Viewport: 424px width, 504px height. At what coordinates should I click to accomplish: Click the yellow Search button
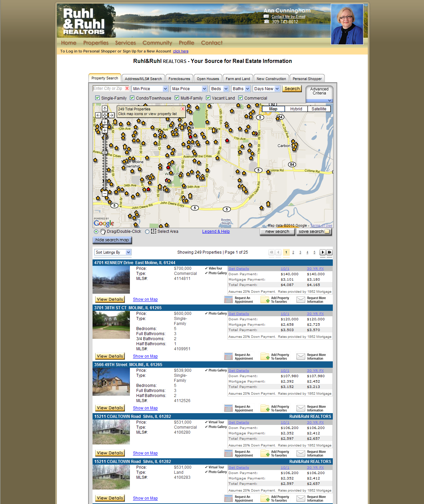click(292, 89)
